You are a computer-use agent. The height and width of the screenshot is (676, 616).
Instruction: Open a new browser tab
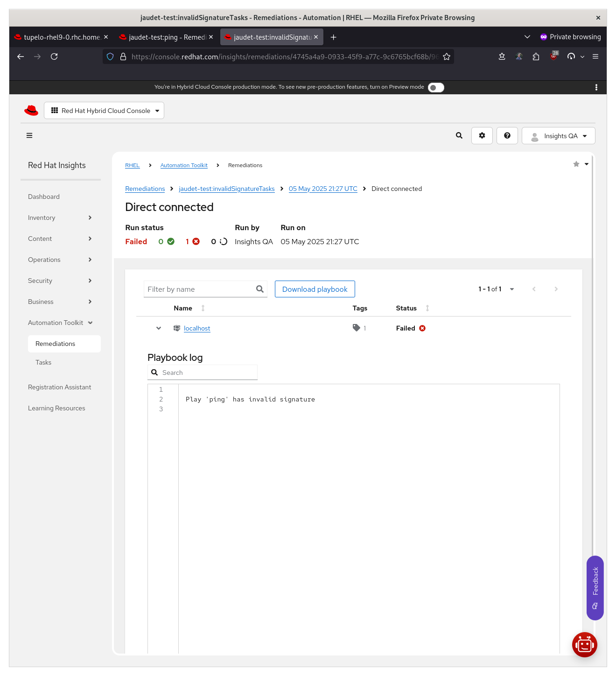tap(333, 37)
